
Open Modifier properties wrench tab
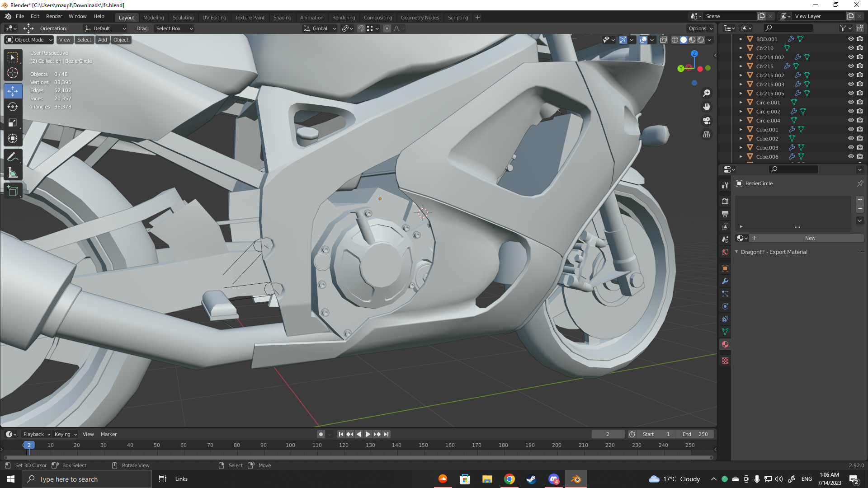click(x=725, y=281)
